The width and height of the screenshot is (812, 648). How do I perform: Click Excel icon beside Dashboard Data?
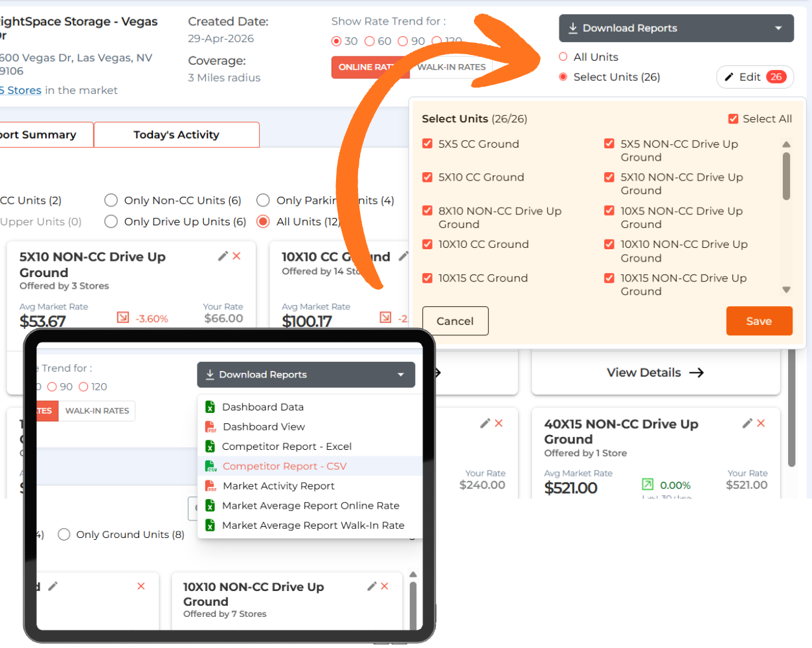pyautogui.click(x=210, y=407)
